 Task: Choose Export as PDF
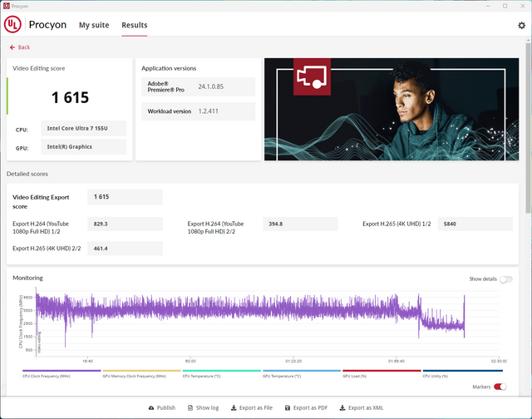[x=307, y=408]
